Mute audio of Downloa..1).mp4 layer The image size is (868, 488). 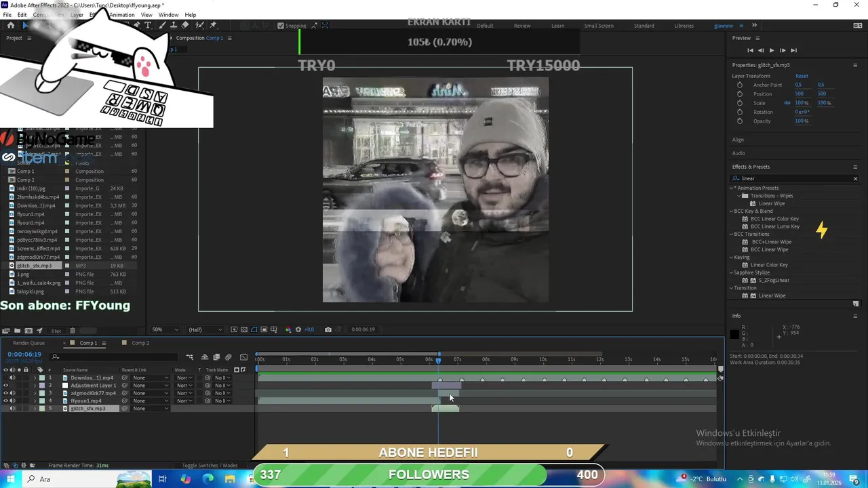pyautogui.click(x=12, y=378)
